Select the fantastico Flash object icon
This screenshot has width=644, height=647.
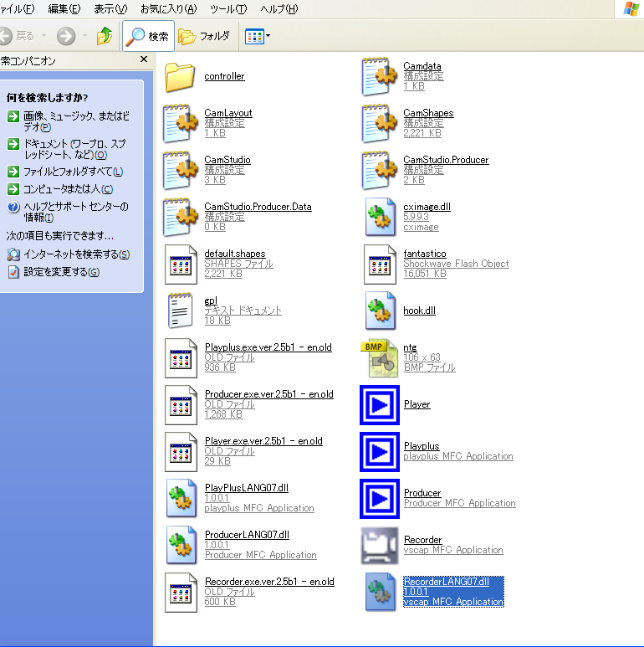pyautogui.click(x=380, y=264)
